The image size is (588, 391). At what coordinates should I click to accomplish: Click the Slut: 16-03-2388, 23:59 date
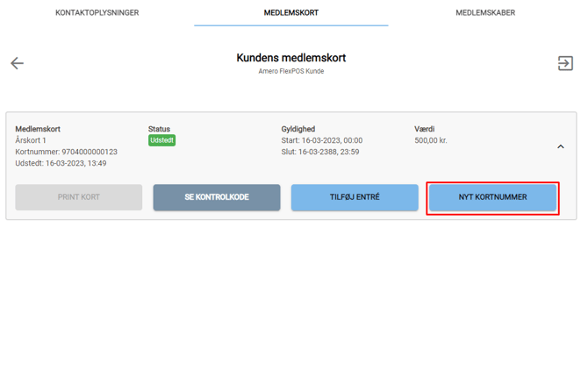[320, 152]
